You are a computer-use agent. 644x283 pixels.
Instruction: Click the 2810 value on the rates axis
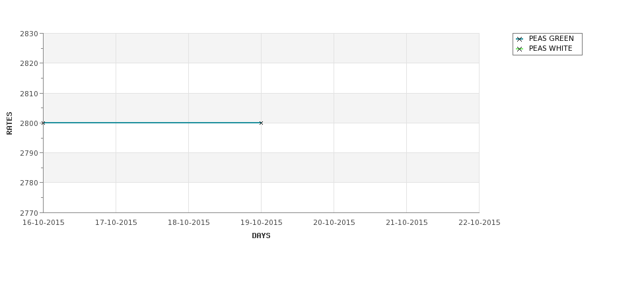pyautogui.click(x=28, y=93)
